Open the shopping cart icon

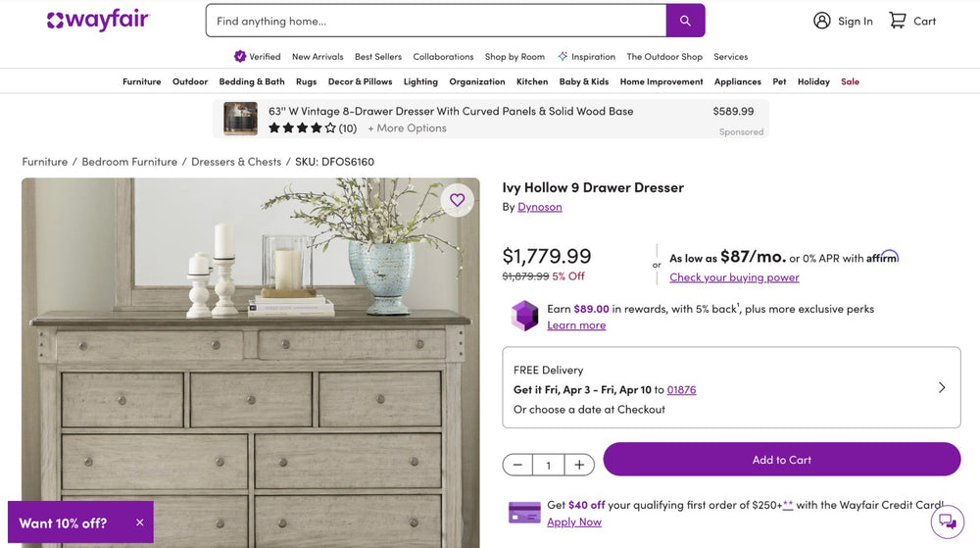(898, 21)
